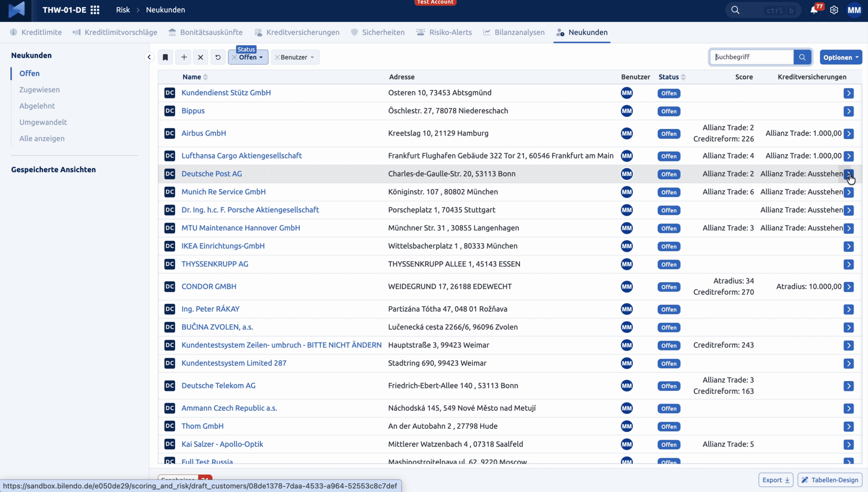The width and height of the screenshot is (868, 492).
Task: Click the 'Atradius: 10.000,00' insurance value
Action: [x=809, y=287]
